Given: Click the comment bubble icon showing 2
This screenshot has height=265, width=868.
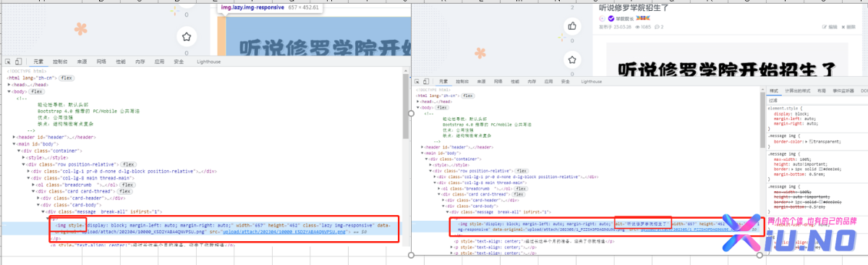Looking at the screenshot, I should click(x=656, y=26).
